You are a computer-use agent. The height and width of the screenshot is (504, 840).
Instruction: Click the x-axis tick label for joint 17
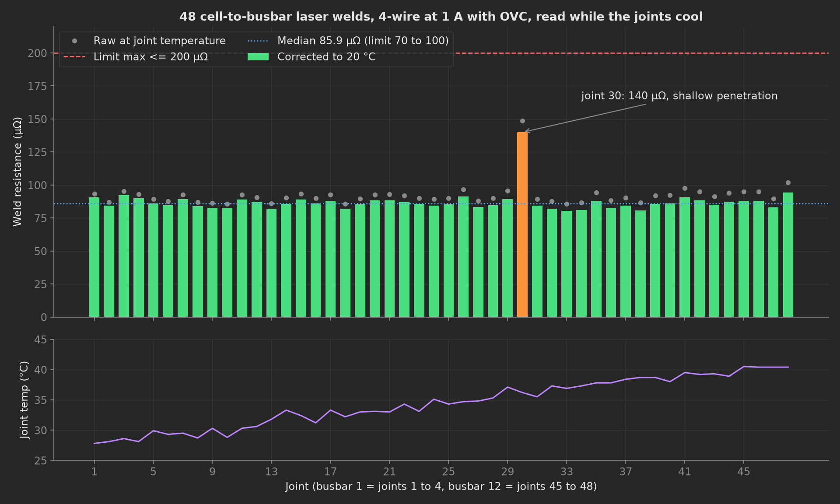click(x=330, y=472)
